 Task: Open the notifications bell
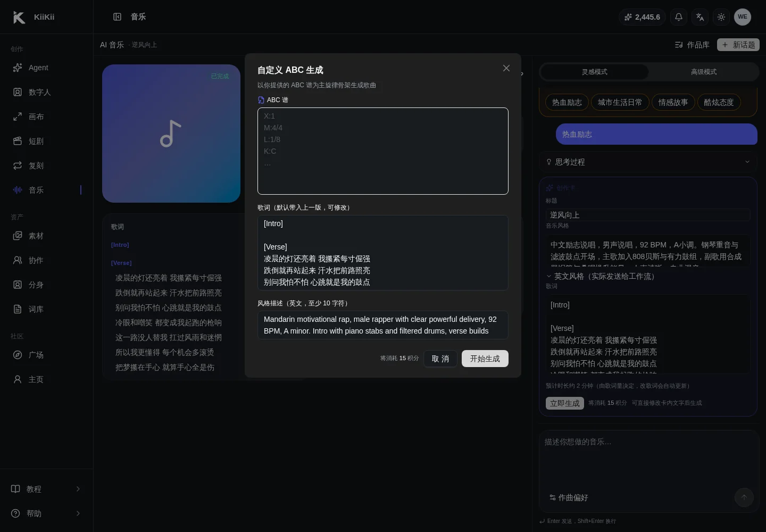(x=679, y=17)
